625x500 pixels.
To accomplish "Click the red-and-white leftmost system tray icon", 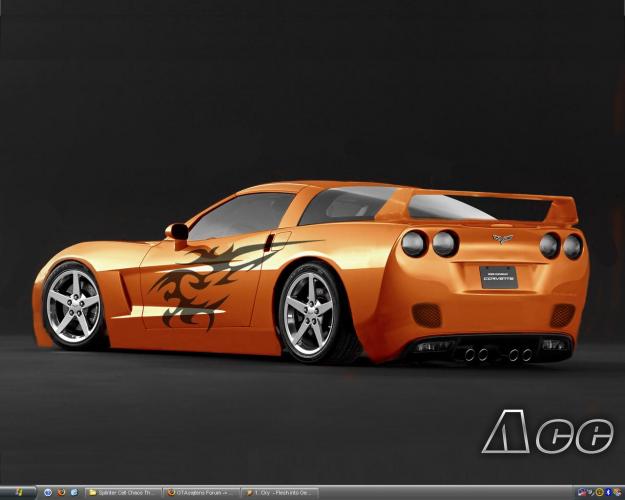I will pos(581,493).
